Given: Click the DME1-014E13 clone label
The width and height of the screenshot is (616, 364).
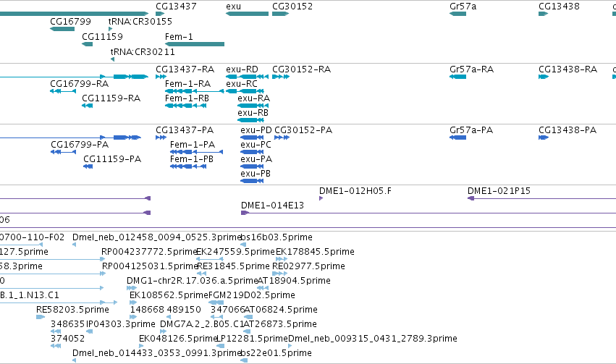Looking at the screenshot, I should [x=272, y=206].
